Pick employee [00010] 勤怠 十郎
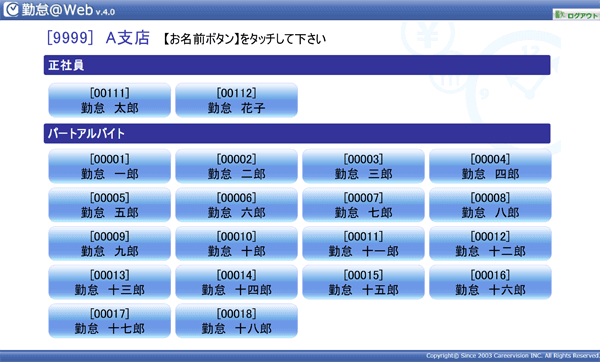 236,244
